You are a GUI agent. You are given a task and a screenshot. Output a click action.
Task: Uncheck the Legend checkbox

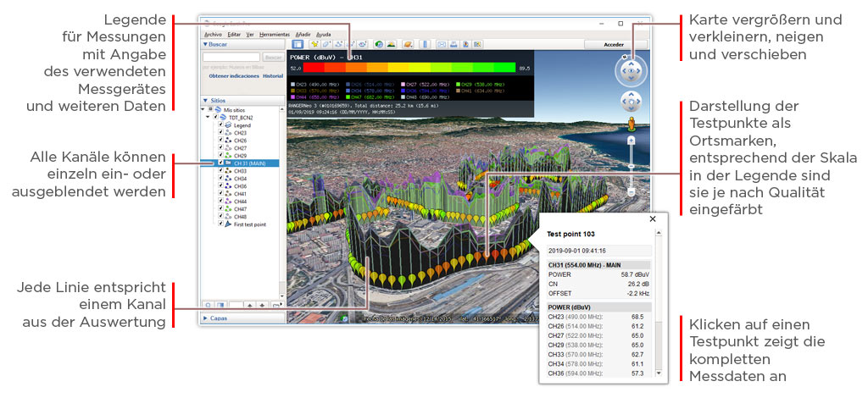pyautogui.click(x=220, y=125)
